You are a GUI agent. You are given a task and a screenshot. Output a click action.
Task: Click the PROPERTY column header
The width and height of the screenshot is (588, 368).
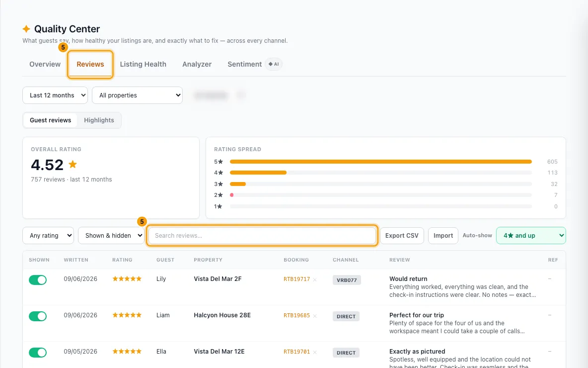click(x=208, y=260)
